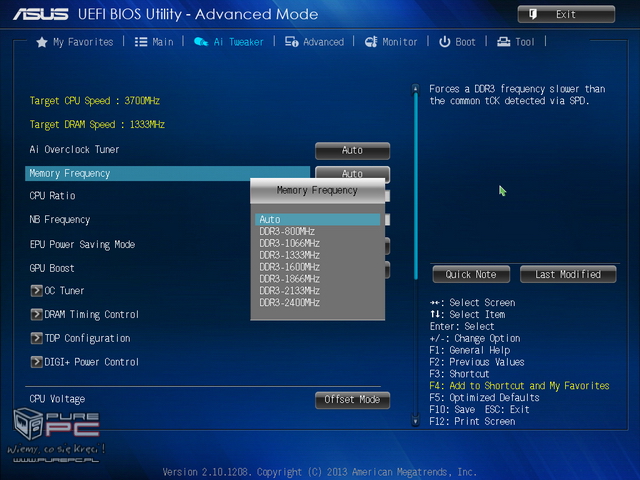
Task: Click the Last Modified button
Action: click(568, 274)
